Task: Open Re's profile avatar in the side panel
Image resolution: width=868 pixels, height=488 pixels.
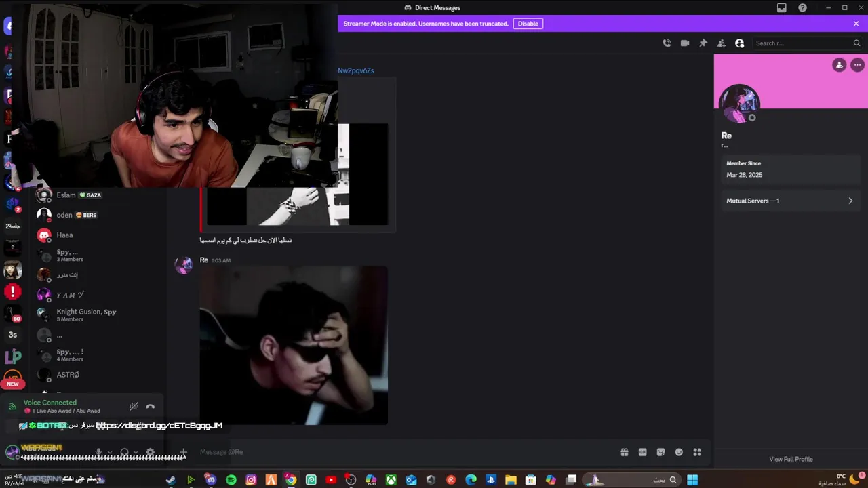Action: [x=739, y=104]
